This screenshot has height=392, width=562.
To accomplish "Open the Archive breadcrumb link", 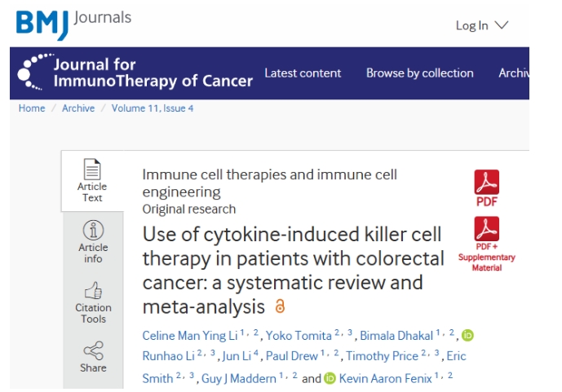I will pyautogui.click(x=78, y=108).
